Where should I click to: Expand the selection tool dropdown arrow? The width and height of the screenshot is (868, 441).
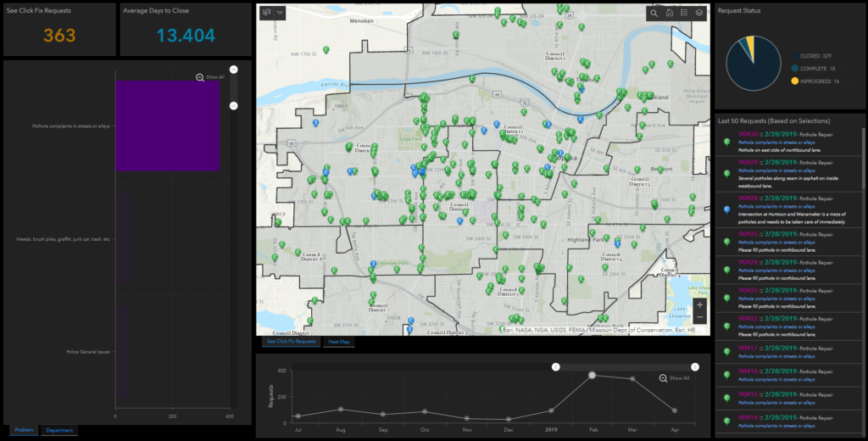[281, 14]
